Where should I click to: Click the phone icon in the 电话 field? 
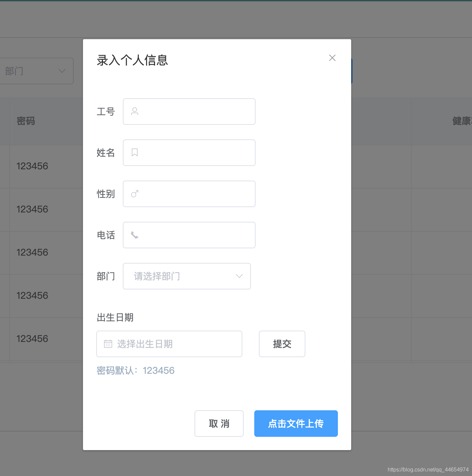pyautogui.click(x=134, y=235)
